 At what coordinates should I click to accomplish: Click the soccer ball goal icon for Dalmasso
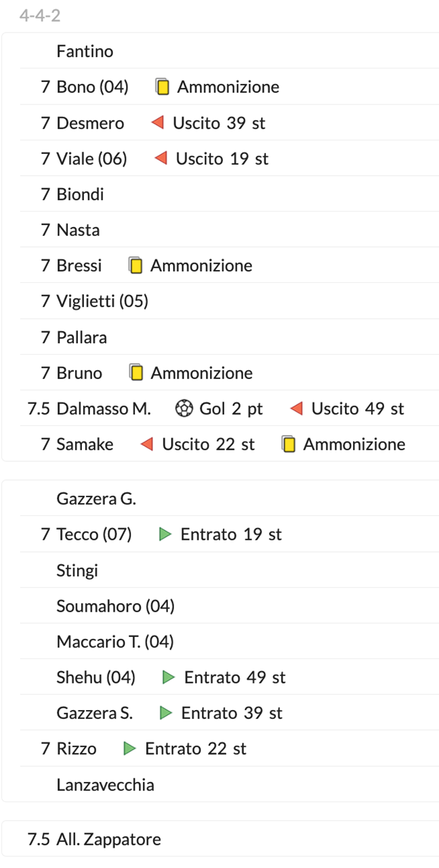click(184, 409)
